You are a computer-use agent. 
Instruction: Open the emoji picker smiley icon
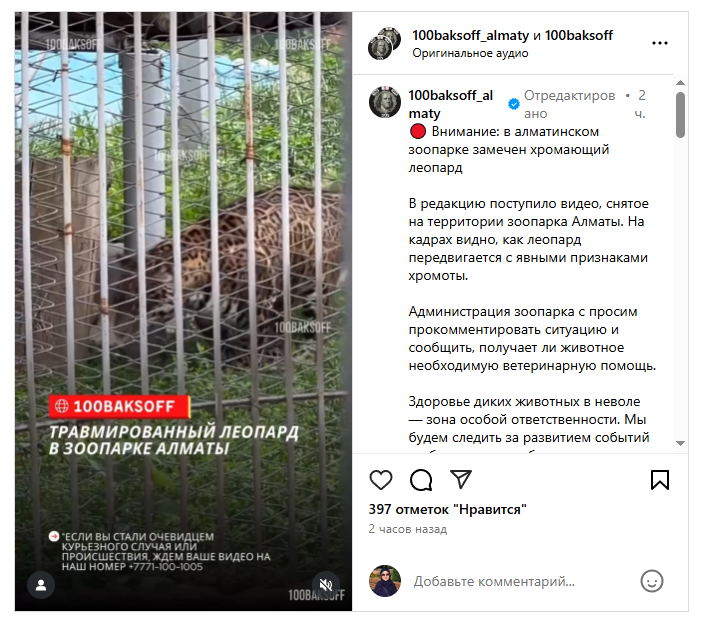(652, 581)
